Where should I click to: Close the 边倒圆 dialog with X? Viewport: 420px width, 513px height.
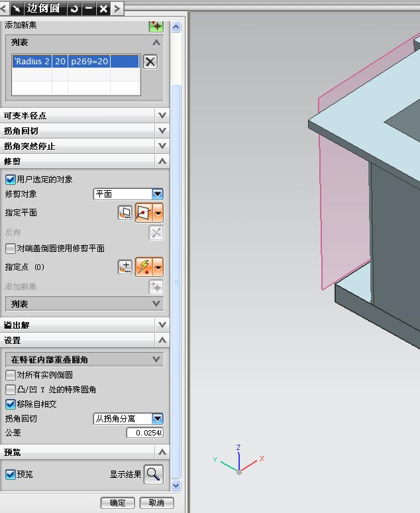[103, 9]
